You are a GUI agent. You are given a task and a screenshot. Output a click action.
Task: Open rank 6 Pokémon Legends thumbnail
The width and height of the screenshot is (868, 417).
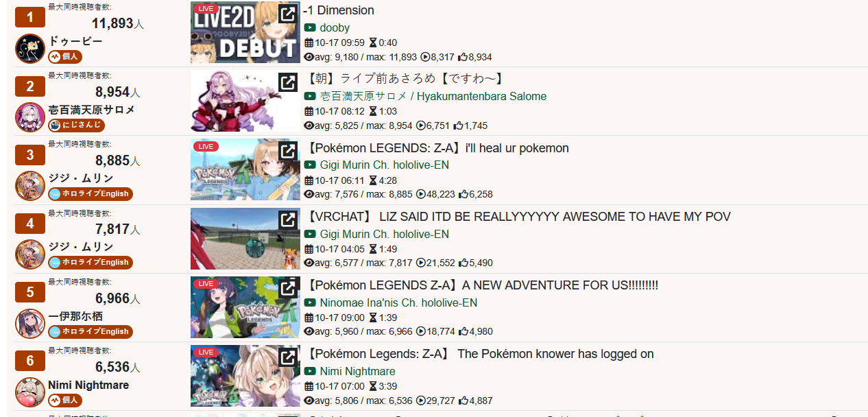[x=245, y=376]
